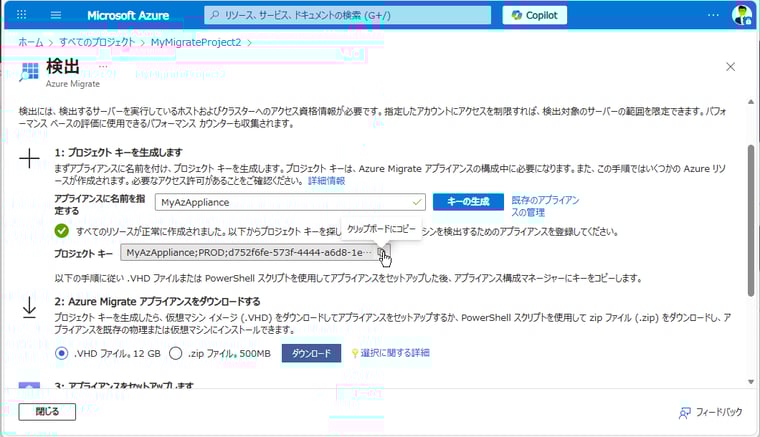Open the ellipsis menu beside 検出 title
Image resolution: width=760 pixels, height=437 pixels.
[x=103, y=65]
